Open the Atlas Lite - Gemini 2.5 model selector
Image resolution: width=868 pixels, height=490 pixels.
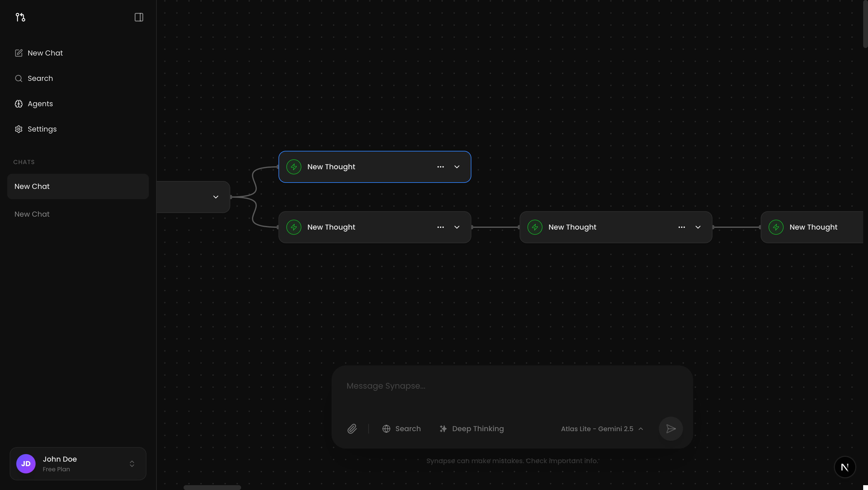coord(602,429)
